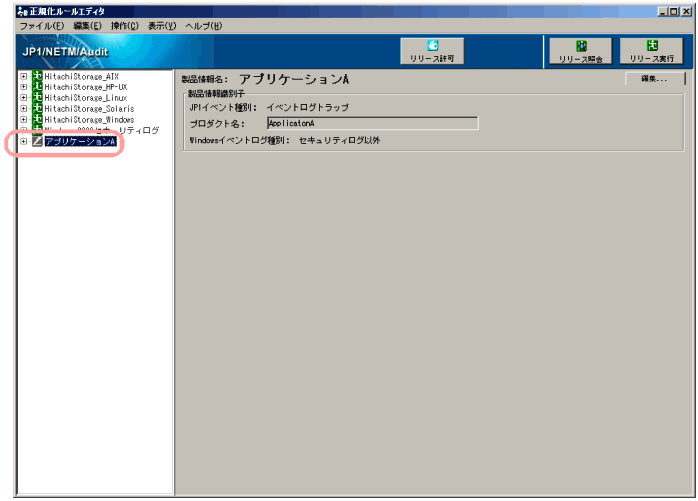The image size is (698, 501).
Task: Click the green icon beside HitachiStorage_HP-UX
Action: click(x=37, y=86)
